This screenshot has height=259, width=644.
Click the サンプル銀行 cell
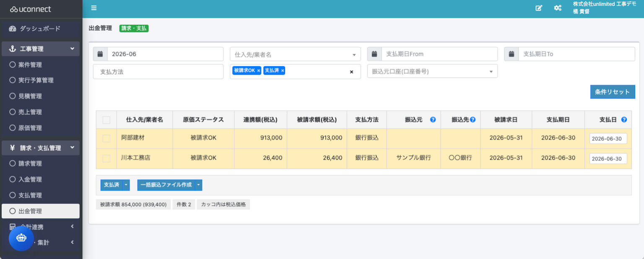click(414, 158)
